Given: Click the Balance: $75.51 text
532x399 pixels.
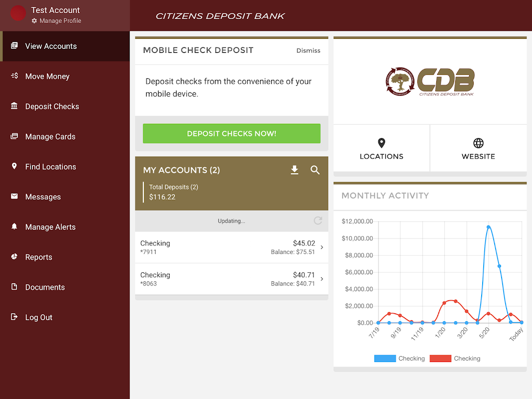Looking at the screenshot, I should [x=293, y=252].
